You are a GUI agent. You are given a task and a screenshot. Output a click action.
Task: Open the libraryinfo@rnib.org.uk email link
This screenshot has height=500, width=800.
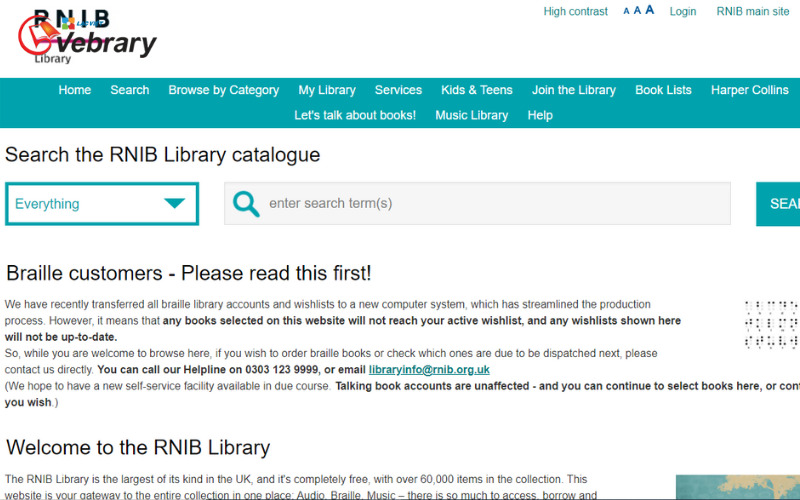[429, 369]
